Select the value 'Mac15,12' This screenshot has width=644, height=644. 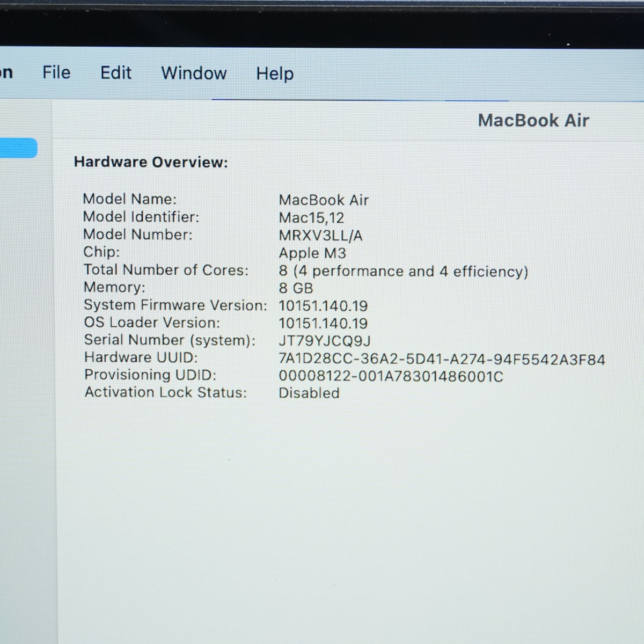tap(311, 218)
